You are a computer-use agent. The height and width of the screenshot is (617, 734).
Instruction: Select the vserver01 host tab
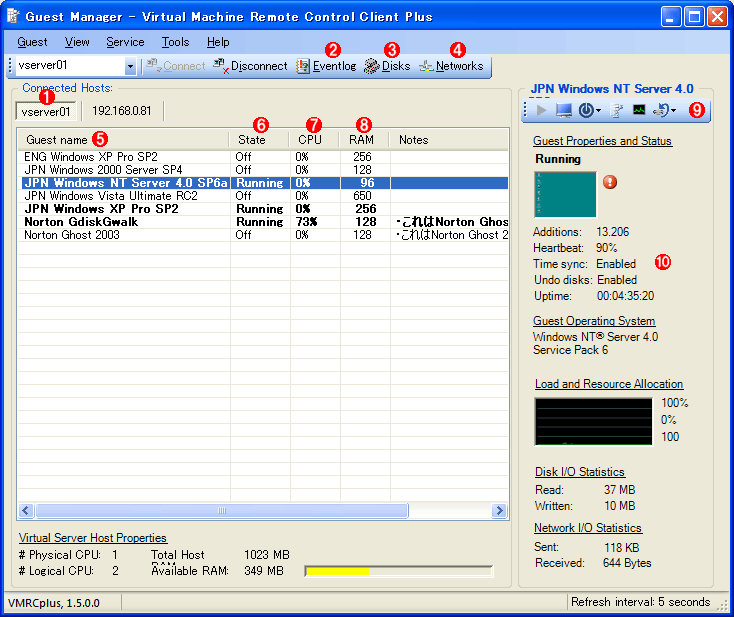(46, 111)
